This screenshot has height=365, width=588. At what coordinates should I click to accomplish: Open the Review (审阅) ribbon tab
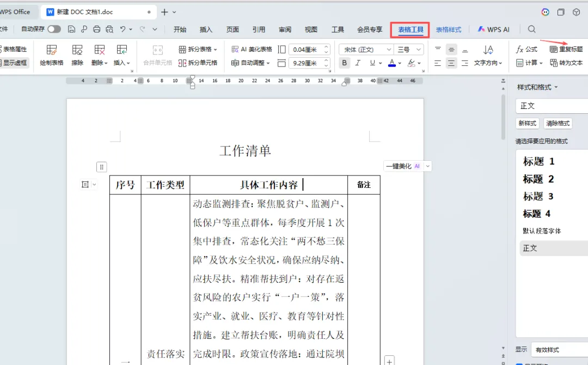285,29
